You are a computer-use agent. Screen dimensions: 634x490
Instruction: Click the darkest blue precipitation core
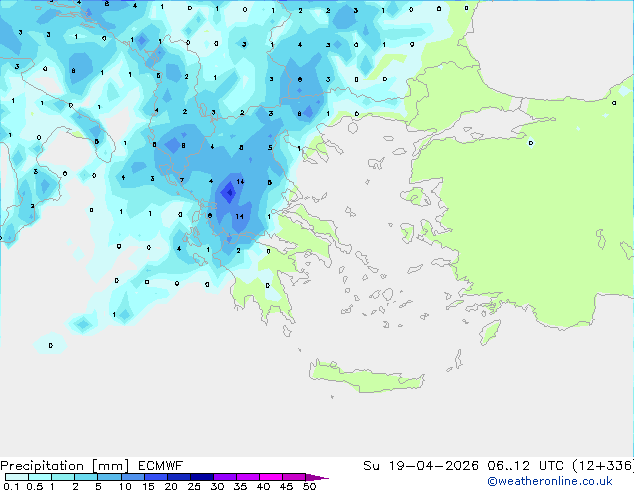pyautogui.click(x=229, y=193)
